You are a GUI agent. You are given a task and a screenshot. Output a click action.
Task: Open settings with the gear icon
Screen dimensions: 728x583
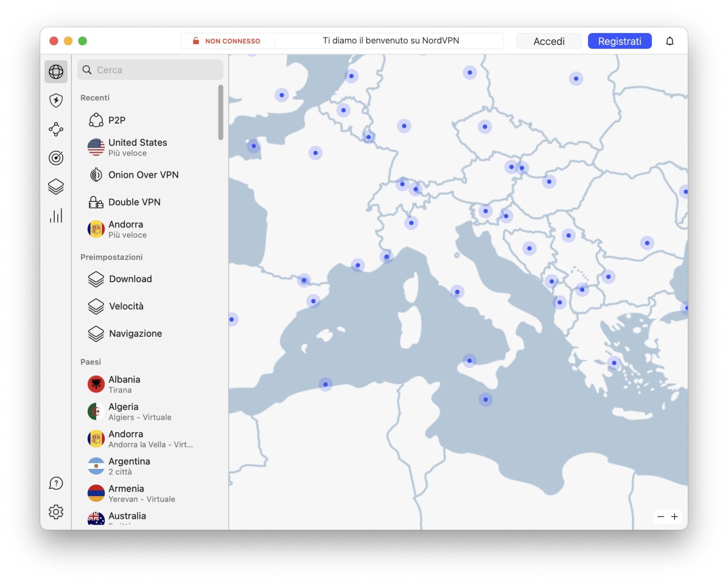56,512
